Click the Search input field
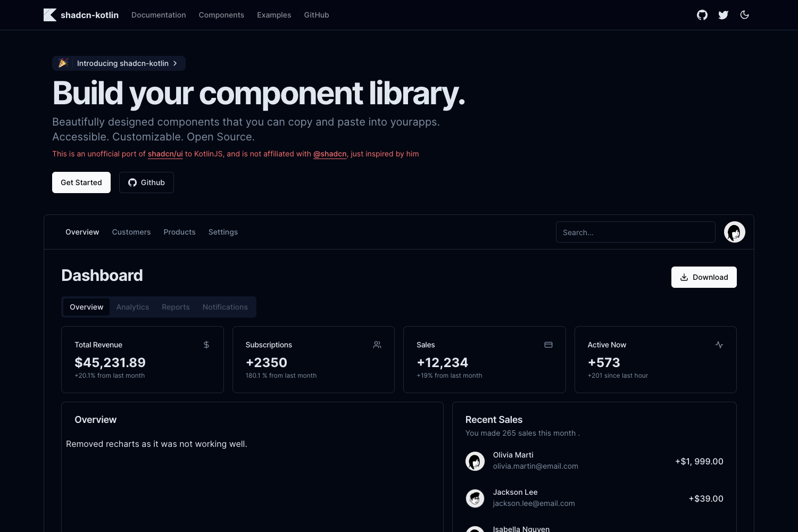798x532 pixels. point(635,232)
